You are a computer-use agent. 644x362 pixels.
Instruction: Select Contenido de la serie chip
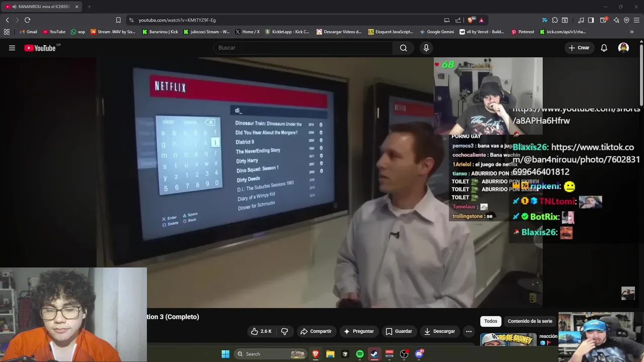[530, 321]
